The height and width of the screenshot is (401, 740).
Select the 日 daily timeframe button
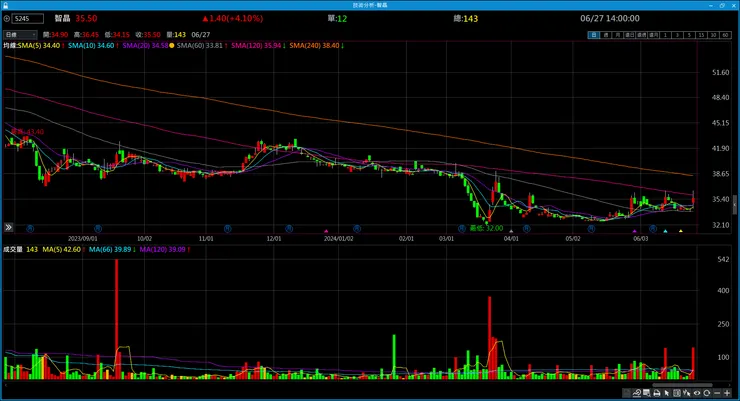(594, 35)
